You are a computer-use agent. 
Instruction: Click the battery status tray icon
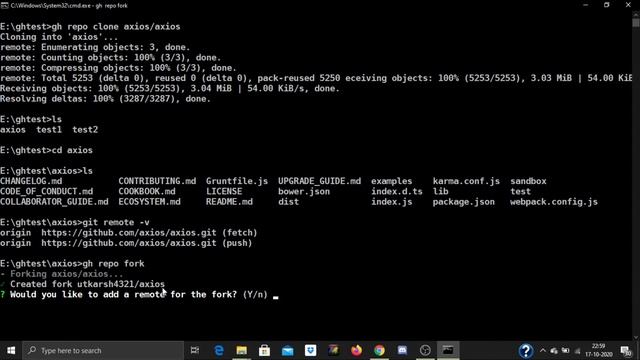click(565, 351)
